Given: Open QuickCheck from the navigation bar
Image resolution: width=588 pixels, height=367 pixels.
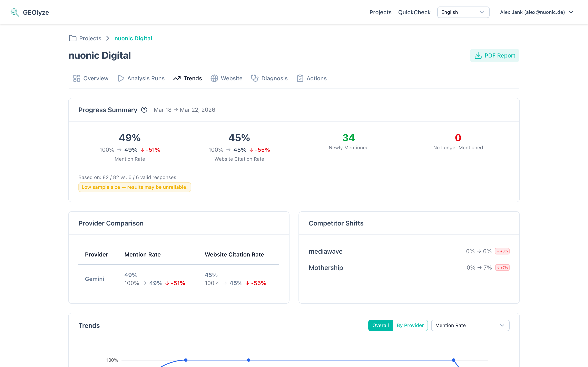Looking at the screenshot, I should (x=414, y=12).
